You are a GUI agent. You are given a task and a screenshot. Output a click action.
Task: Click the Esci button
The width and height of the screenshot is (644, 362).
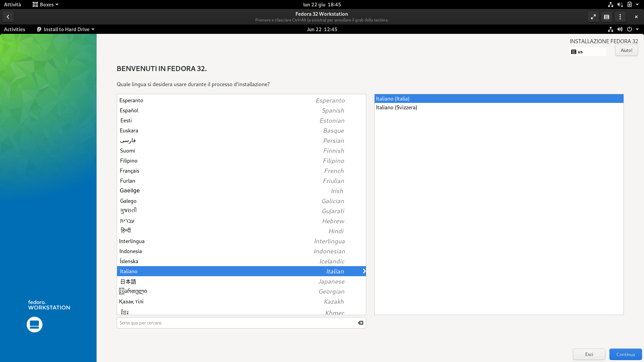pos(589,354)
